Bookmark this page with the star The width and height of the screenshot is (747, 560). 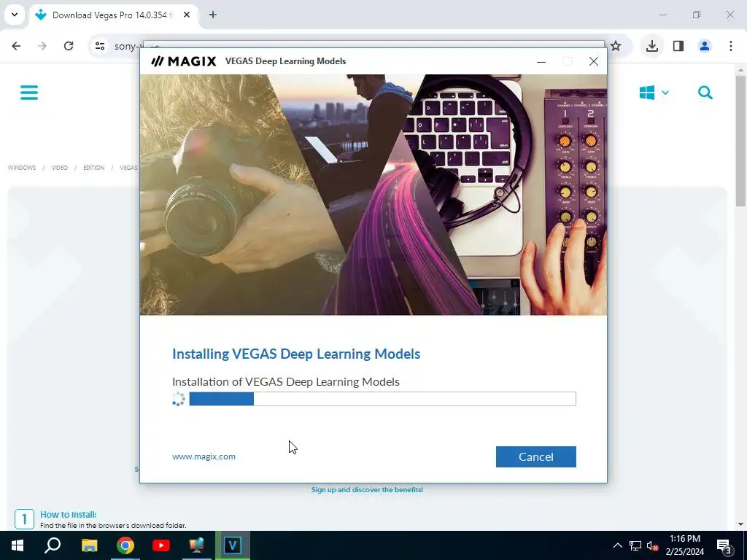tap(616, 46)
